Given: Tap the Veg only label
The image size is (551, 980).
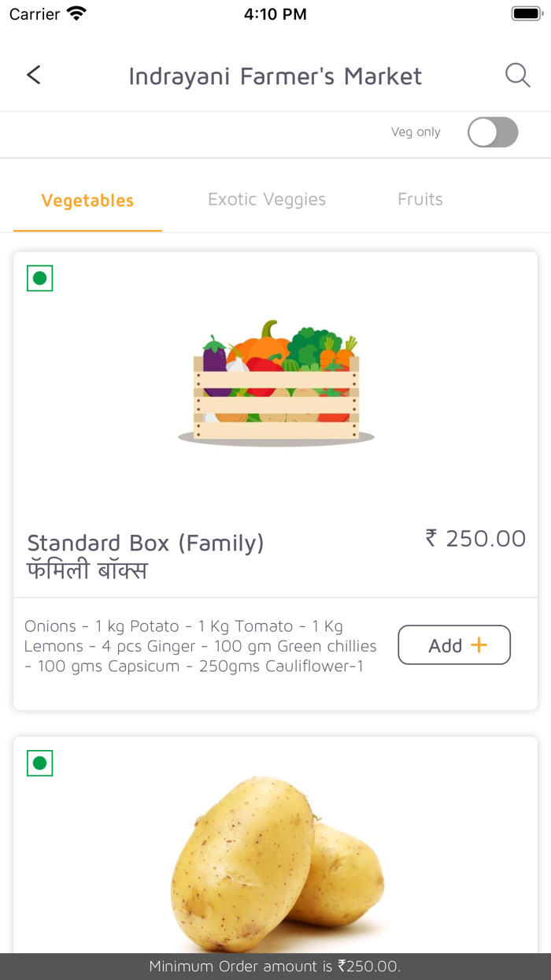Looking at the screenshot, I should click(x=416, y=132).
